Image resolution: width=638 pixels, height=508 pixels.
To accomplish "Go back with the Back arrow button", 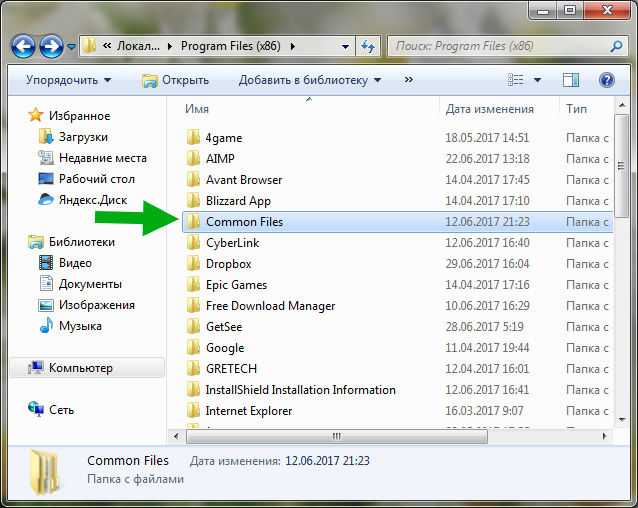I will [23, 47].
